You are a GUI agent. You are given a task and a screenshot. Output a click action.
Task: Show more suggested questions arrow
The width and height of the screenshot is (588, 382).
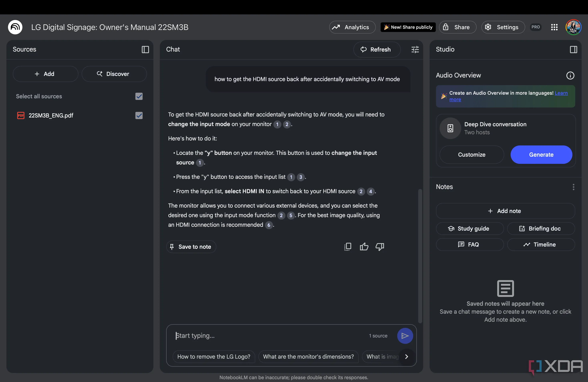(x=407, y=357)
